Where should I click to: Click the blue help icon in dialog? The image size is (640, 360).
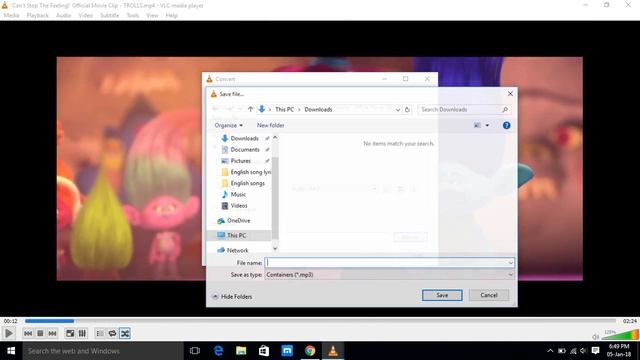pos(507,125)
